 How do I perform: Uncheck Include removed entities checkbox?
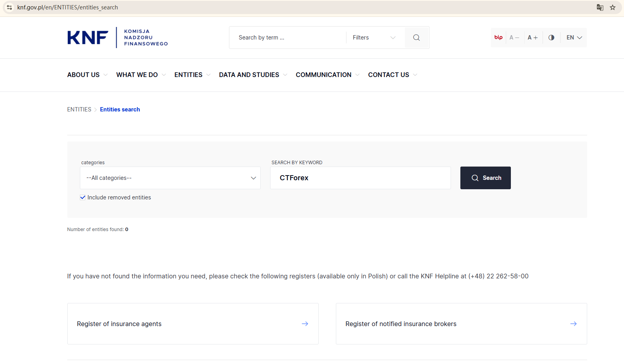pyautogui.click(x=83, y=197)
